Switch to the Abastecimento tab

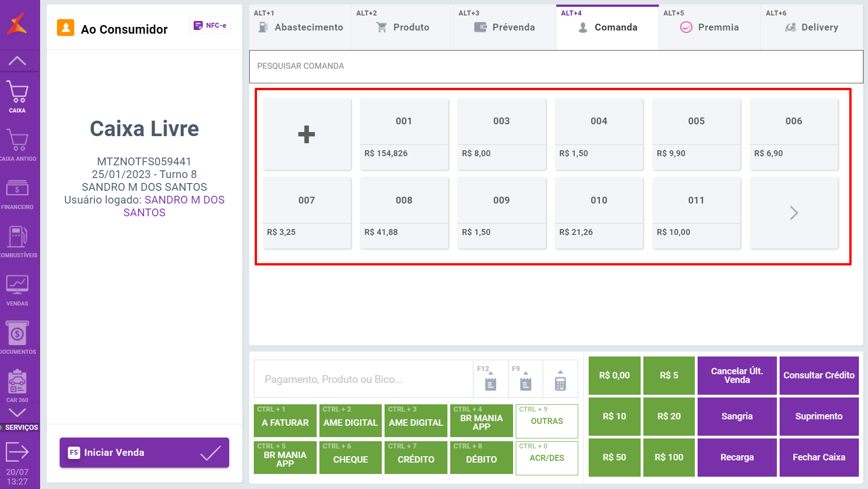click(x=300, y=27)
